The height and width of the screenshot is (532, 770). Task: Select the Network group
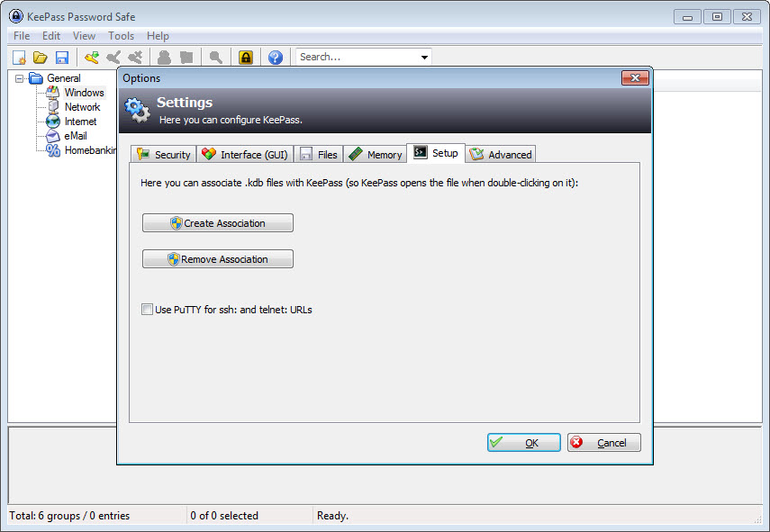82,107
